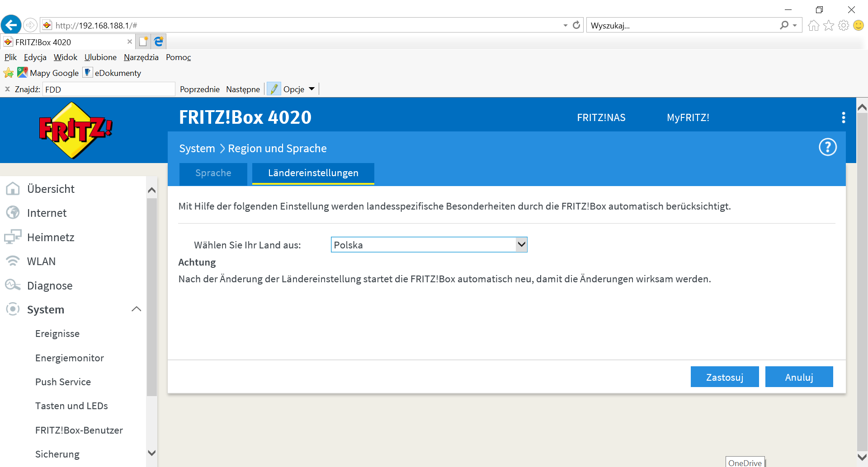Click the System sidebar icon
This screenshot has height=467, width=868.
click(x=13, y=309)
